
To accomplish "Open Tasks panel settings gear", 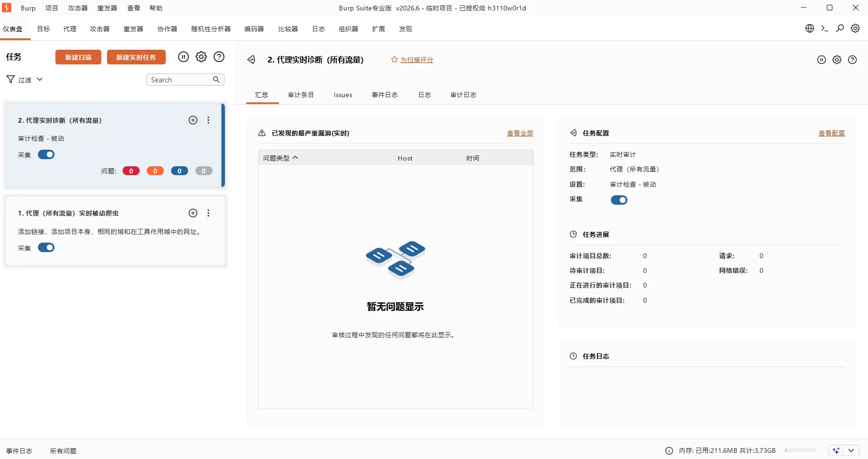I will click(x=201, y=57).
